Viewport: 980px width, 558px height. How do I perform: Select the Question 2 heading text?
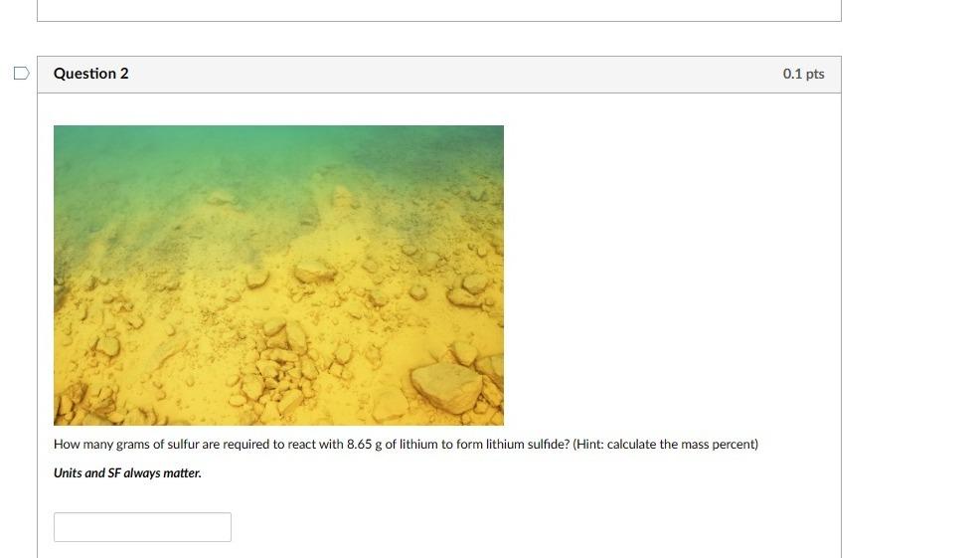(91, 74)
